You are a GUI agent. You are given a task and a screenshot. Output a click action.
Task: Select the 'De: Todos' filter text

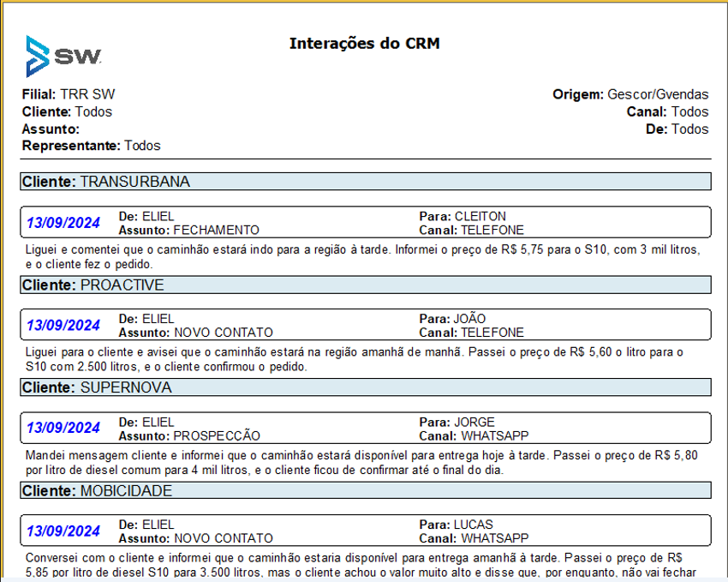pos(677,129)
